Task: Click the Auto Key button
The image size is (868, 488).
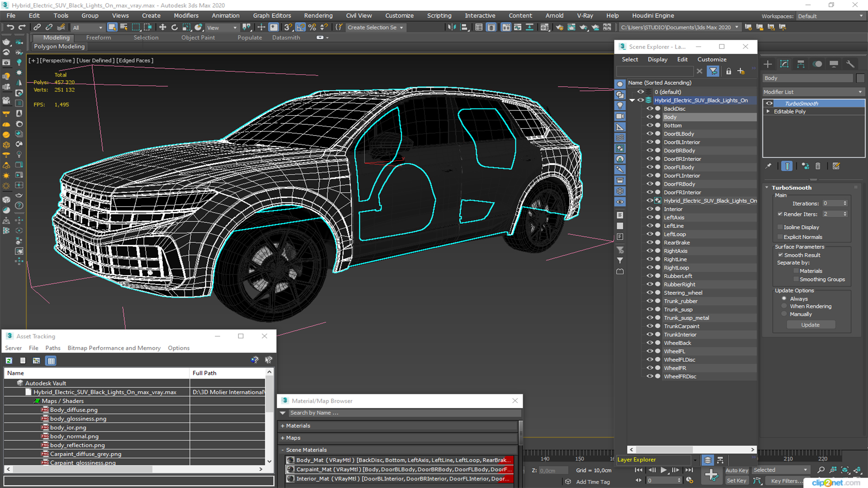Action: pos(737,470)
